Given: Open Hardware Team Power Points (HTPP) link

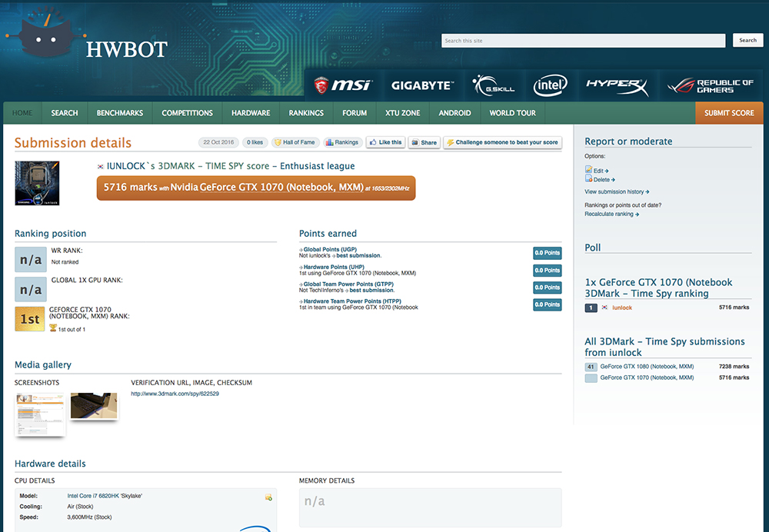Looking at the screenshot, I should point(352,301).
